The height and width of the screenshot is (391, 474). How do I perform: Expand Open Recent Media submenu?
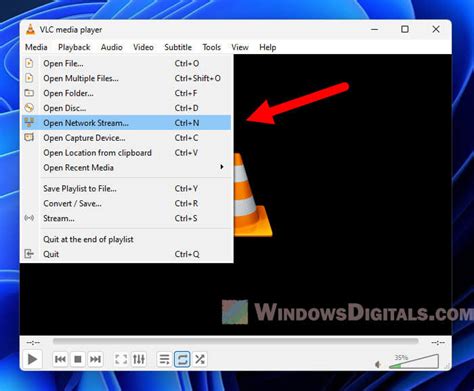tap(127, 168)
